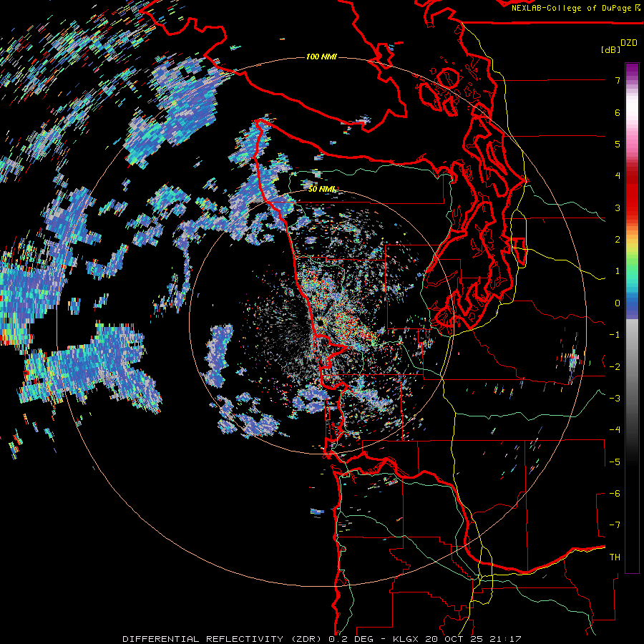Click legend value 1 on the color scale
The image size is (644, 644).
pos(618,271)
